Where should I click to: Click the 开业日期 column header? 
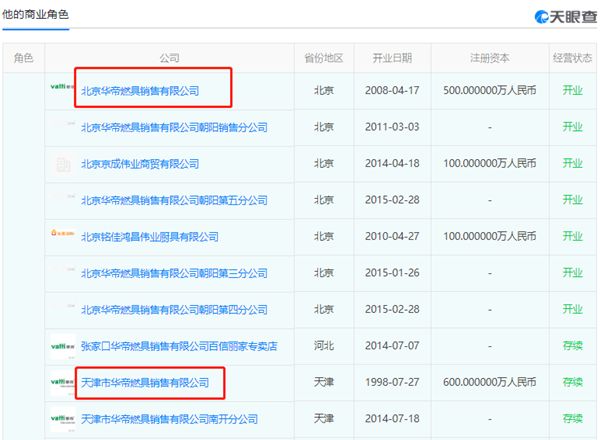(393, 58)
